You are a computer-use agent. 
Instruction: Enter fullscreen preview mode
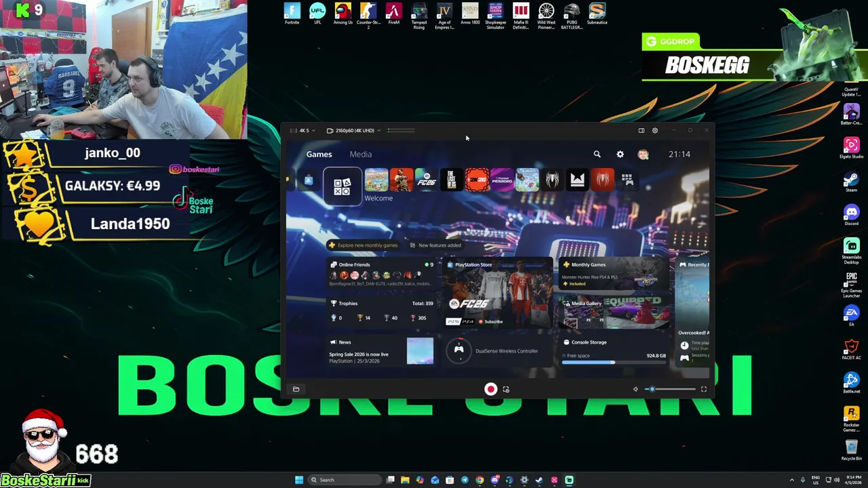pos(703,389)
